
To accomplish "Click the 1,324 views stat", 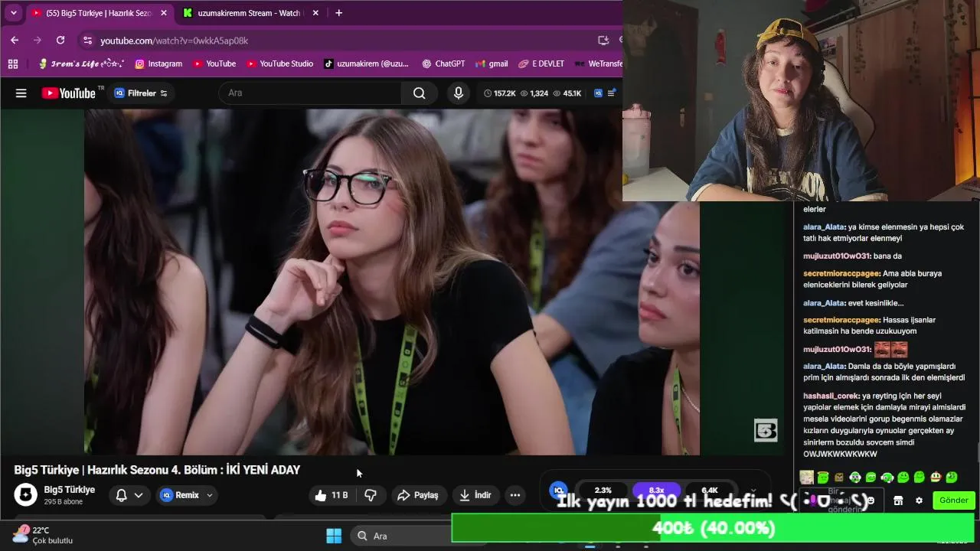I will coord(534,93).
